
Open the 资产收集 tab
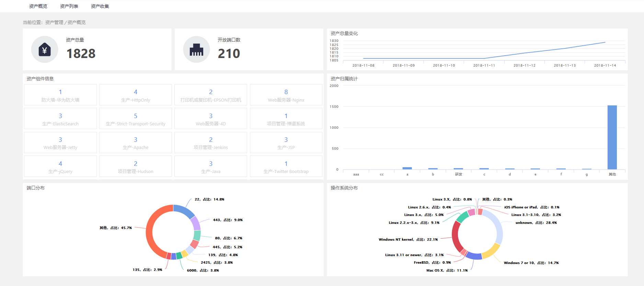pos(100,6)
